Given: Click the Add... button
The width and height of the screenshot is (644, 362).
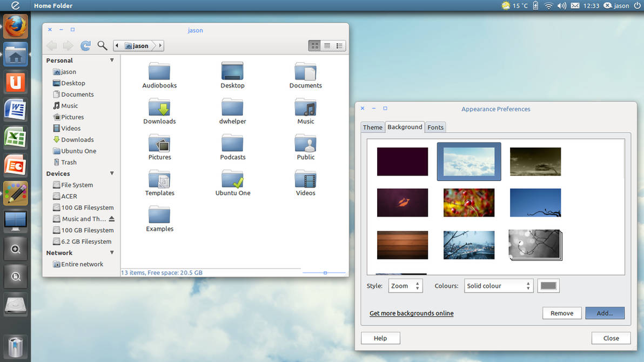Looking at the screenshot, I should click(605, 313).
